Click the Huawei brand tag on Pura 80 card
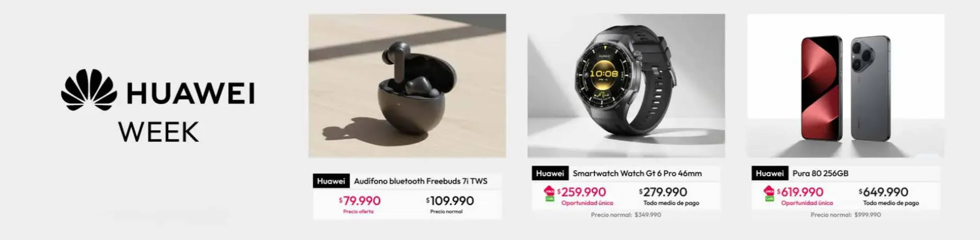This screenshot has height=240, width=980. coord(770,174)
